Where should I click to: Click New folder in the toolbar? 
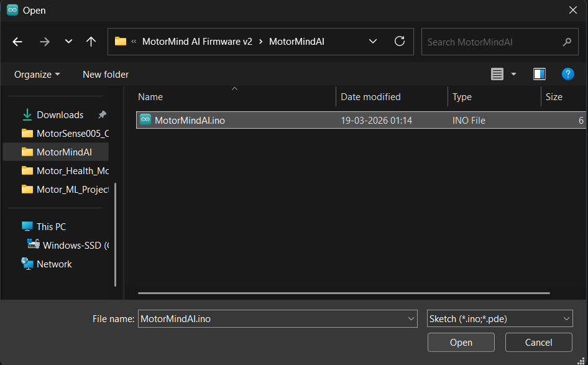tap(106, 74)
